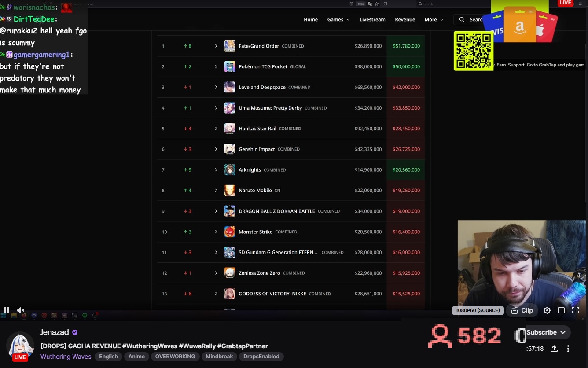Open the Wuthering Waves category link
This screenshot has width=588, height=368.
66,357
